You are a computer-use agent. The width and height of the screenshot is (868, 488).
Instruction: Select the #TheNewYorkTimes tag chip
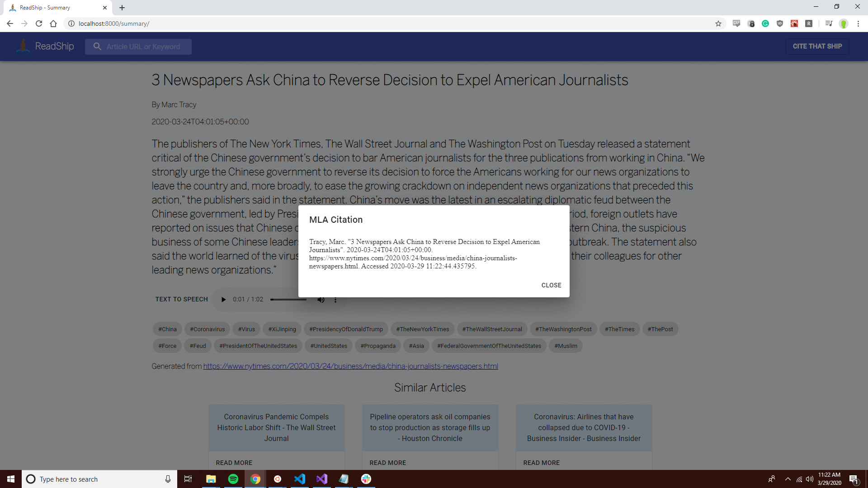422,329
